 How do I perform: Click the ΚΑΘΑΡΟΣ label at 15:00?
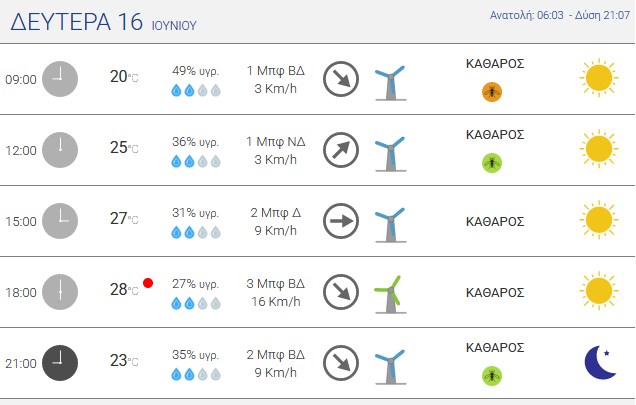tap(495, 222)
